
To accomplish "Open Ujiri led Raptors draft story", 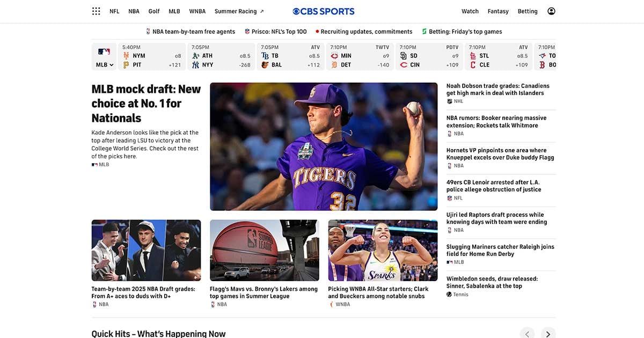I will [497, 218].
